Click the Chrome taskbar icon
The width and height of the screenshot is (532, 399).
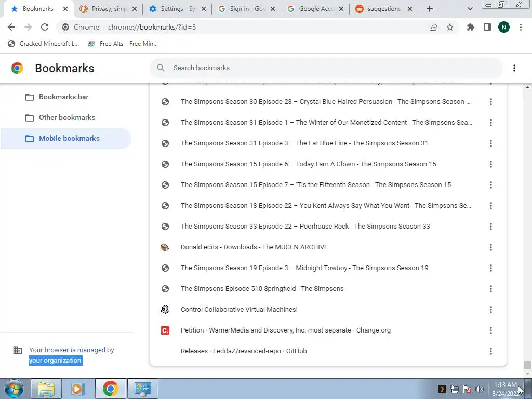pyautogui.click(x=110, y=389)
